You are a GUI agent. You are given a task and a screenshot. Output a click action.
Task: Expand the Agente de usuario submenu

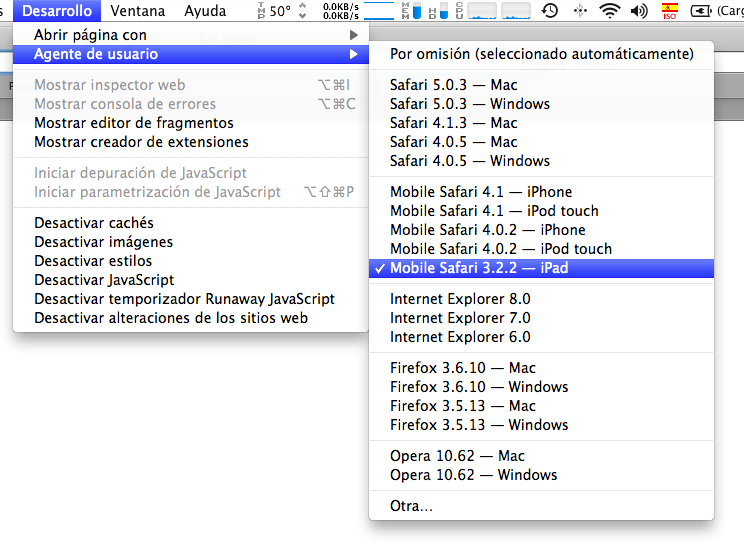tap(191, 54)
